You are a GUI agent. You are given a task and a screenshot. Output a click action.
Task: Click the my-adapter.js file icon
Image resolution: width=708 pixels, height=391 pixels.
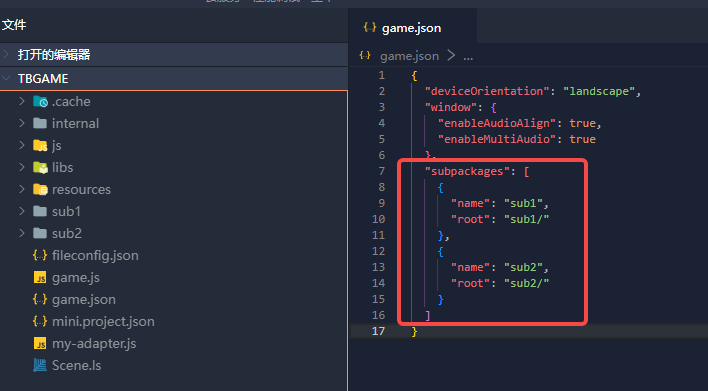40,344
